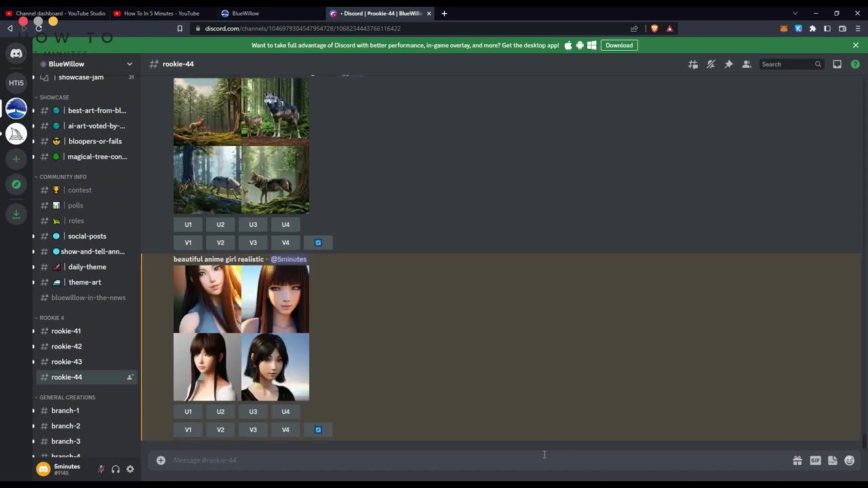Image resolution: width=868 pixels, height=488 pixels.
Task: Toggle the browser sidebar panel
Action: (827, 28)
